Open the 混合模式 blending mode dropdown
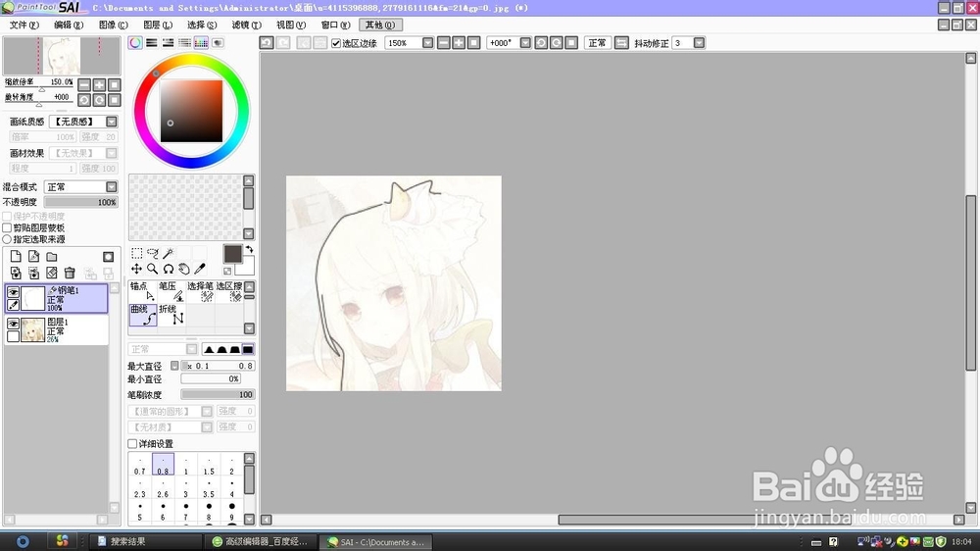Viewport: 980px width, 551px height. [x=112, y=187]
